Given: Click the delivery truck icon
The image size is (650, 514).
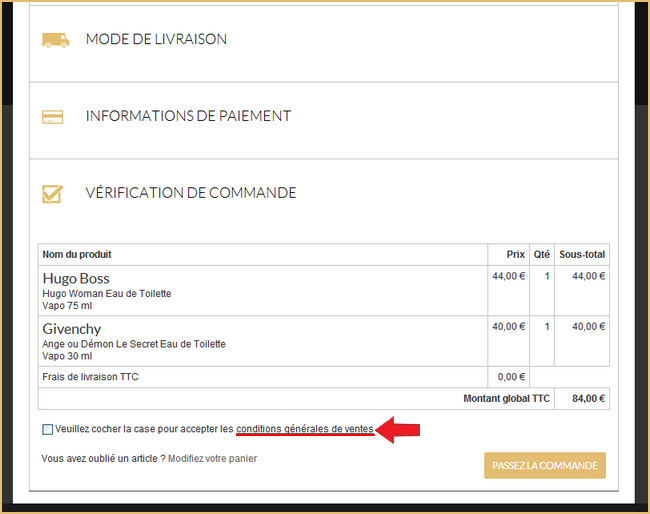Looking at the screenshot, I should (56, 40).
